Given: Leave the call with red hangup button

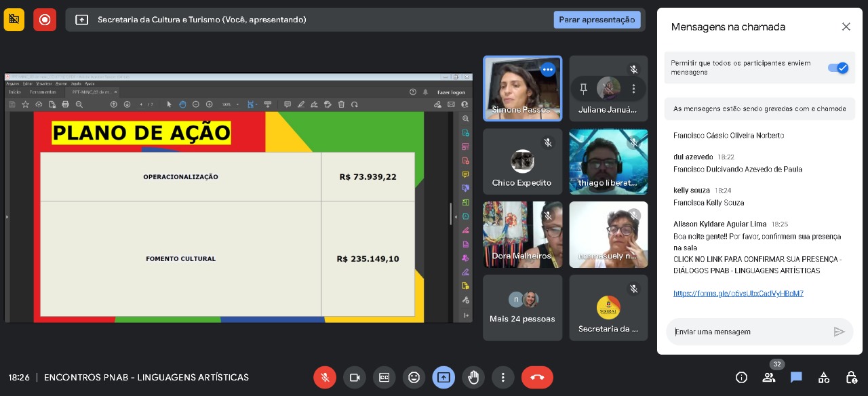Looking at the screenshot, I should click(537, 378).
